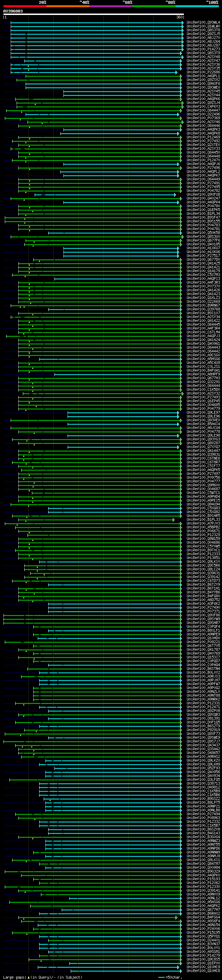Select alignment label UniRef100_Q93VE0
This screenshot has height=980, width=222.
point(203,420)
